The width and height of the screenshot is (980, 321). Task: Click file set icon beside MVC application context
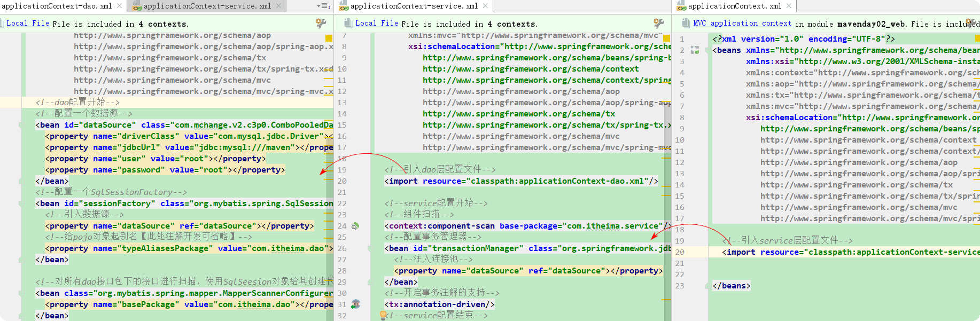point(686,23)
